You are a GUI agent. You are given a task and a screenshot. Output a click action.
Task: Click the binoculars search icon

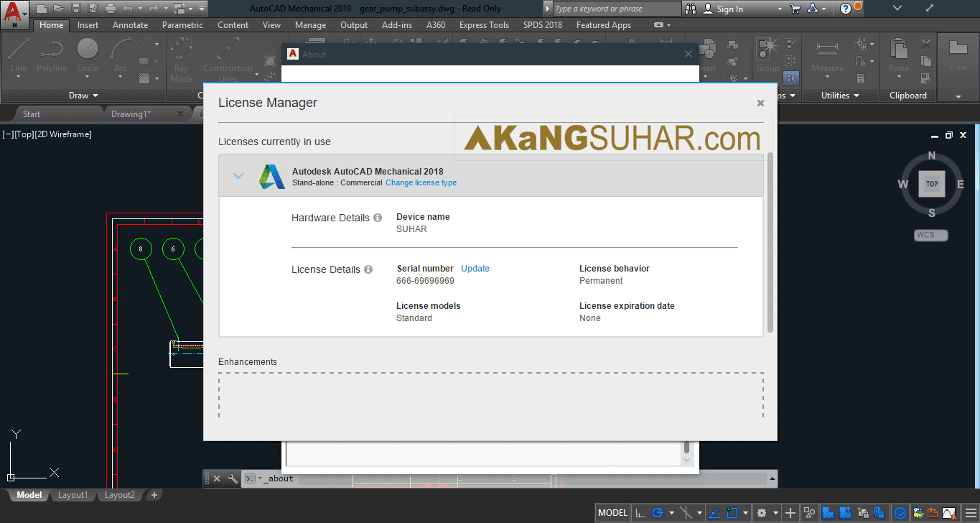(x=691, y=9)
